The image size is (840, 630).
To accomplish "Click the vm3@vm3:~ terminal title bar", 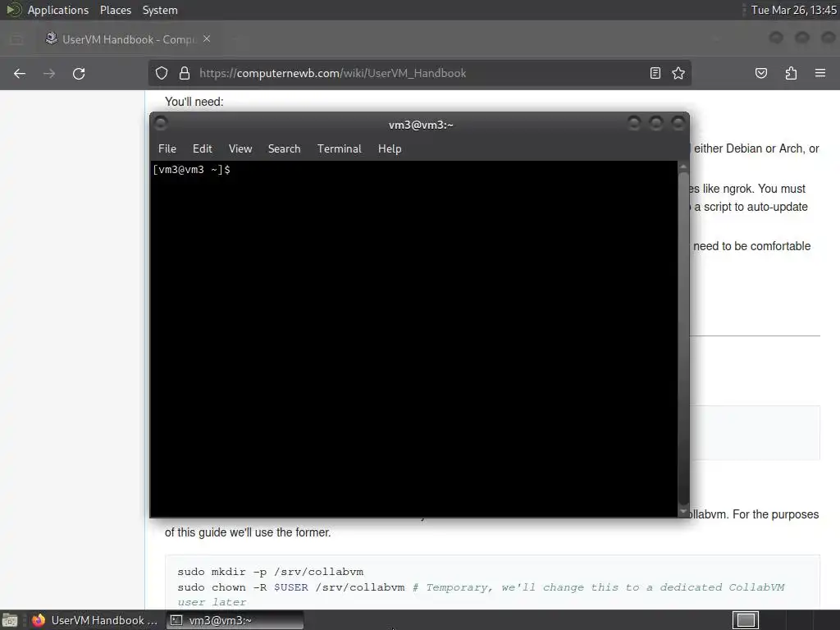I will 421,125.
